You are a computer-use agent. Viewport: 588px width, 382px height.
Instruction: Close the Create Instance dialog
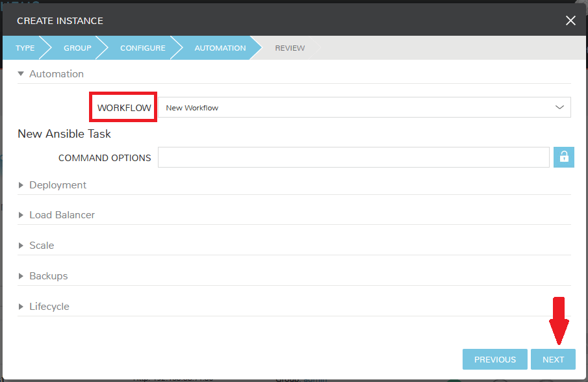[x=570, y=20]
